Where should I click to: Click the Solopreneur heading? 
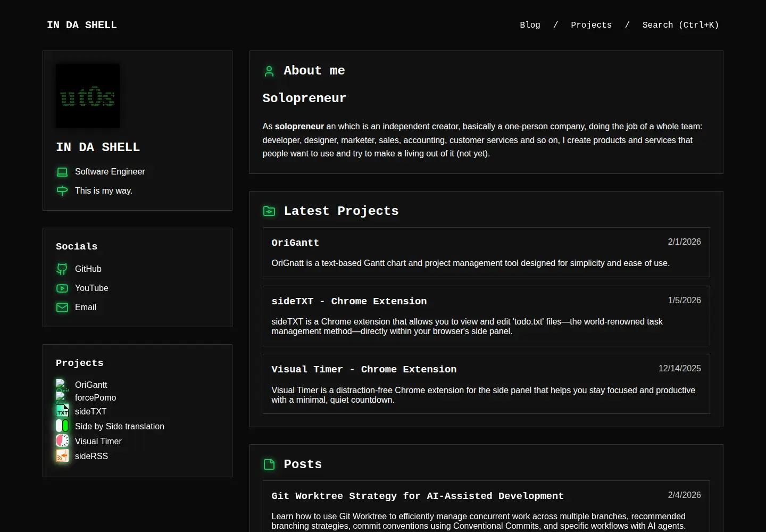(304, 98)
